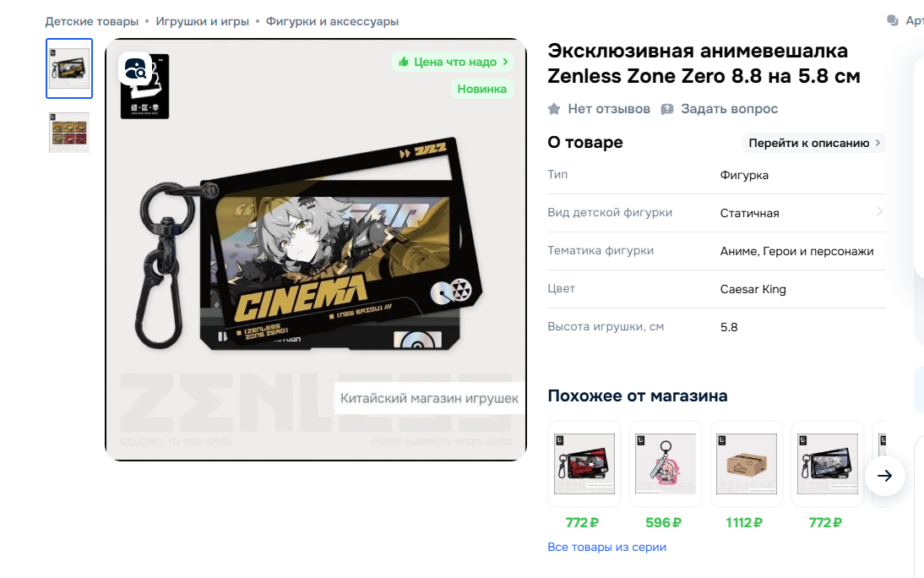Click the Задать вопрос link
The height and width of the screenshot is (578, 924).
(x=729, y=109)
